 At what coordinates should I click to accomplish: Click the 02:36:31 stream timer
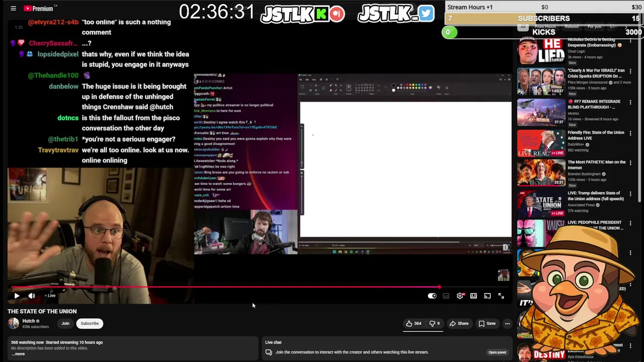pos(216,12)
